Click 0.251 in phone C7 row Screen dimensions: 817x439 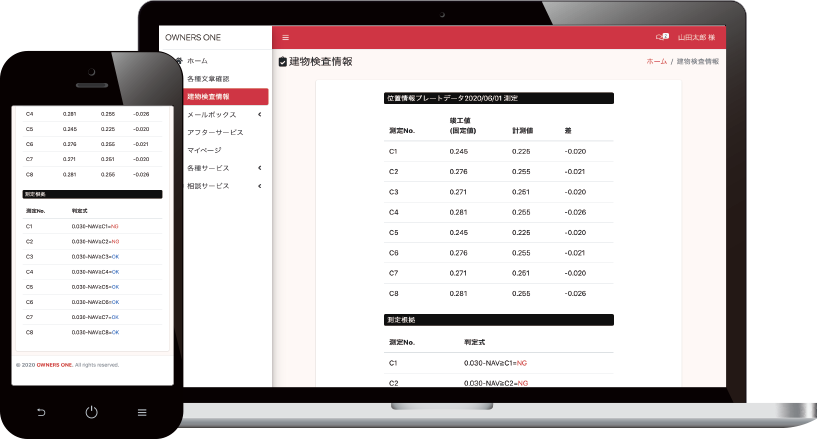pyautogui.click(x=108, y=159)
